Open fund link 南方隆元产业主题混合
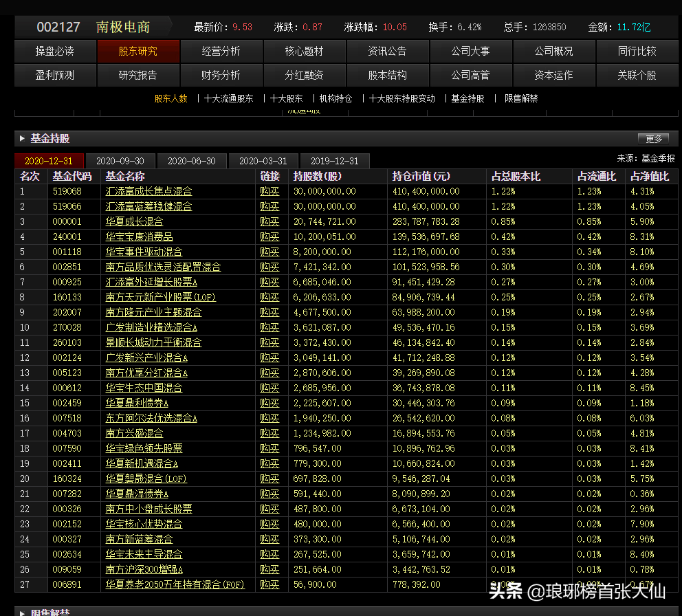 coord(153,312)
